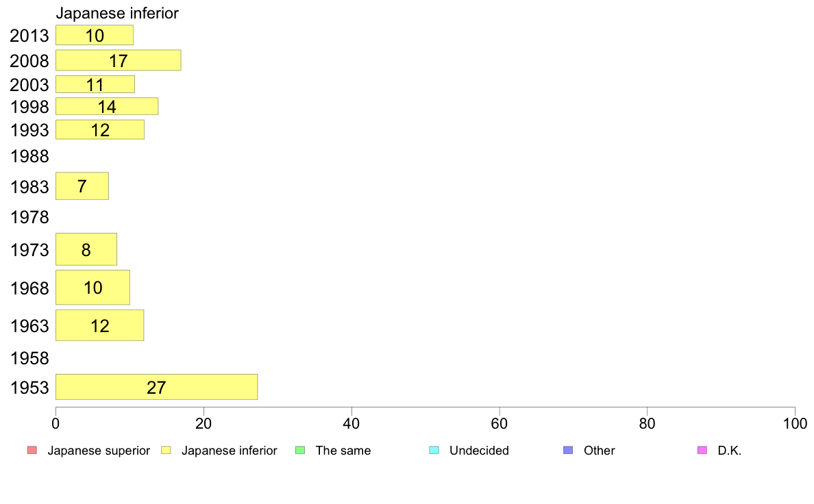This screenshot has height=504, width=814.
Task: Click the Undecided legend label text
Action: click(479, 451)
